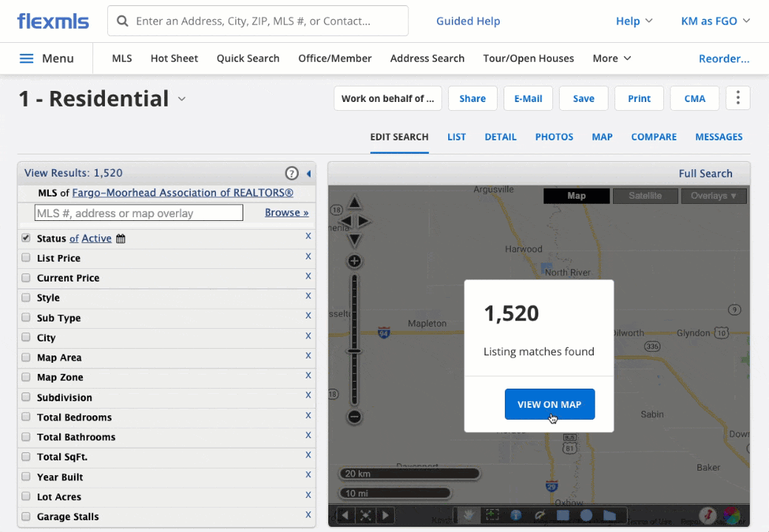
Task: Open the Hot Sheet menu item
Action: tap(174, 58)
